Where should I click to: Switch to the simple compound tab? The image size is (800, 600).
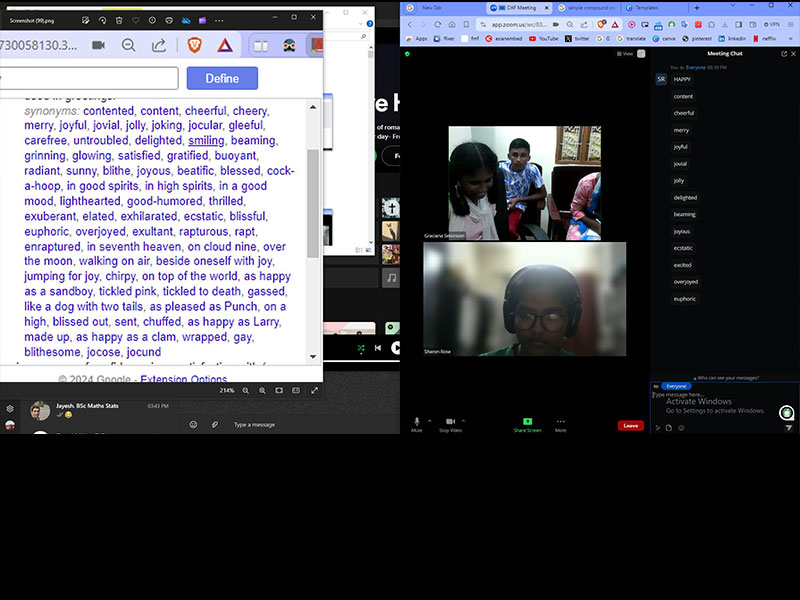[x=587, y=8]
